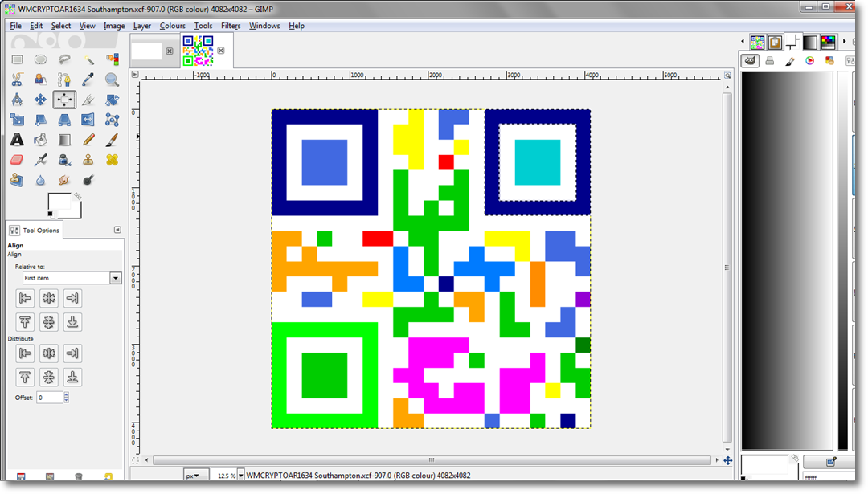Click the Alignment tool in toolbox
This screenshot has height=494, width=868.
(64, 100)
